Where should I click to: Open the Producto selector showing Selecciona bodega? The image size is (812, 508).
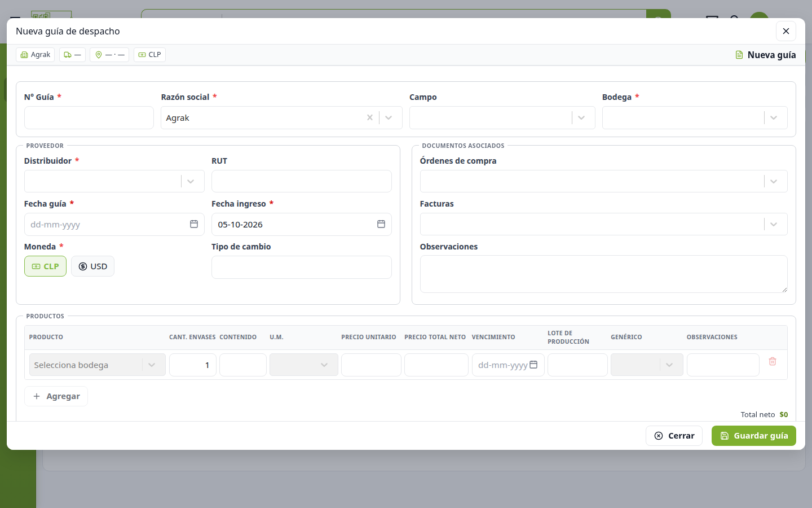tap(98, 365)
